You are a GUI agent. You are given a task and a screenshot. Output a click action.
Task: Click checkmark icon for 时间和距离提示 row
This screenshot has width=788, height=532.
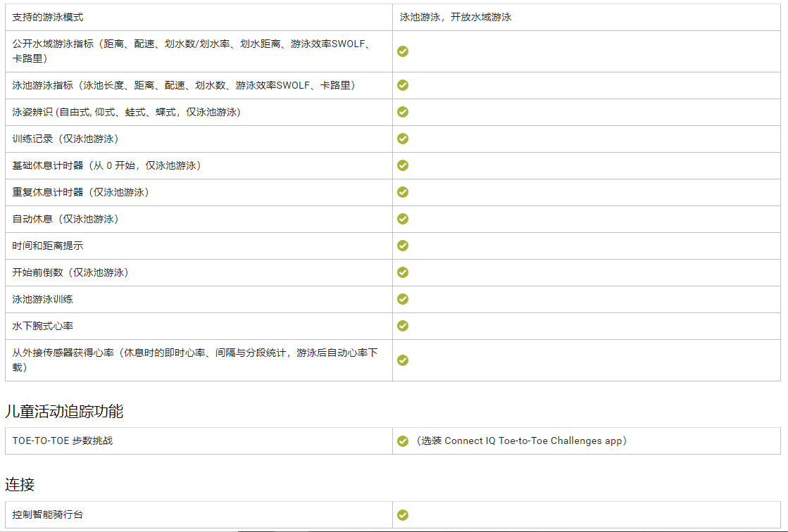[403, 246]
